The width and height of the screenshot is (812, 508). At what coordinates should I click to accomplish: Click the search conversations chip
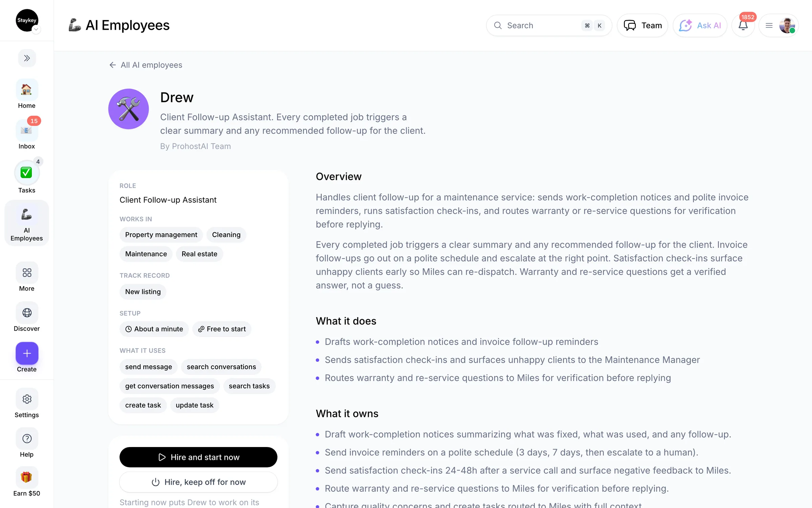tap(221, 367)
